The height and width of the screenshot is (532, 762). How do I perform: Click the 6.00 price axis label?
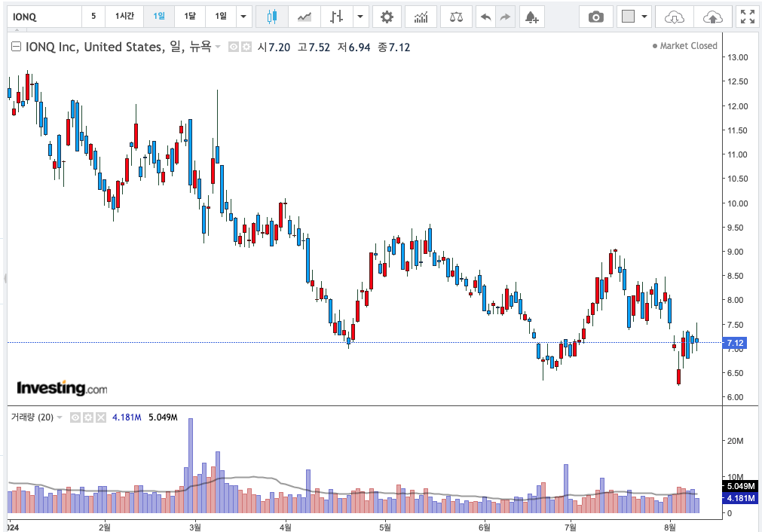pyautogui.click(x=736, y=397)
